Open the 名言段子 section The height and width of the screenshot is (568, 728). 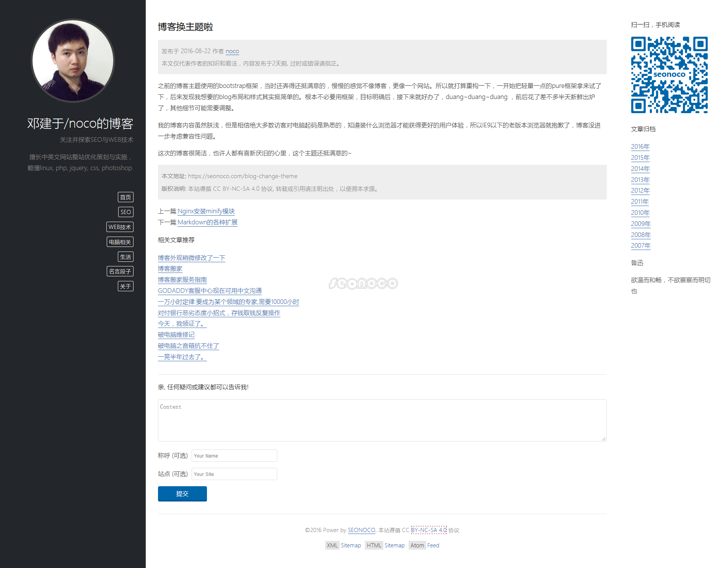tap(120, 271)
